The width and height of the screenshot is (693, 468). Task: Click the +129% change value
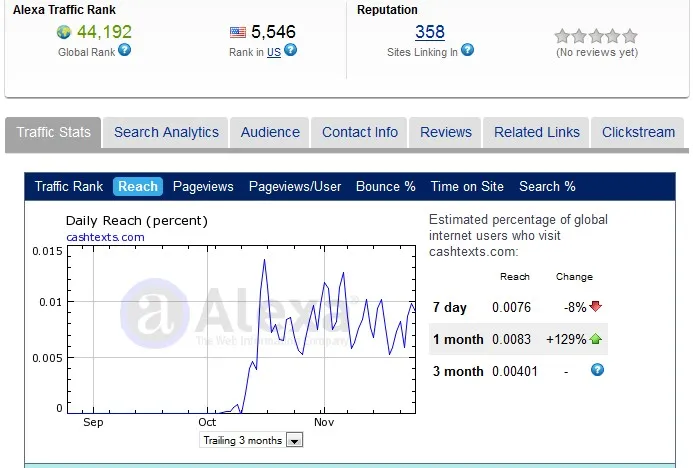click(566, 339)
